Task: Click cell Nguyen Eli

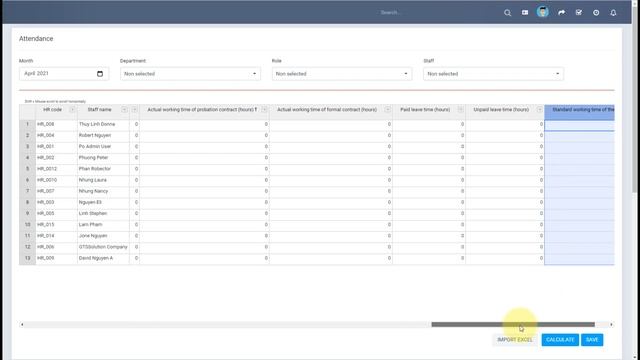Action: coord(103,202)
